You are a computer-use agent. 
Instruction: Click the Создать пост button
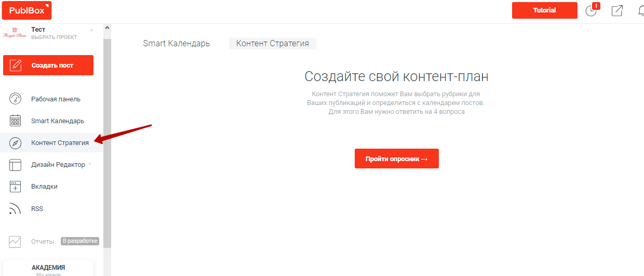(48, 65)
